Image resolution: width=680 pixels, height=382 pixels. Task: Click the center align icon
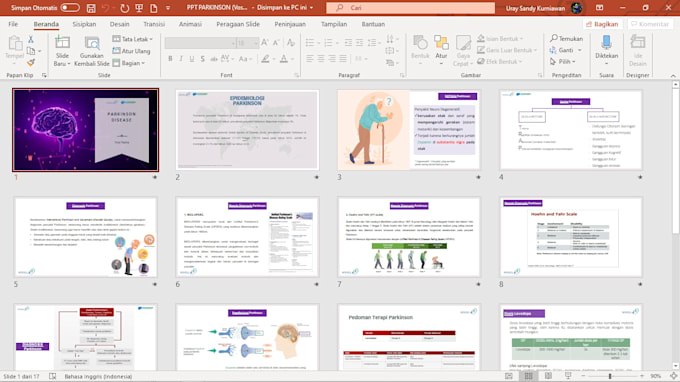321,59
